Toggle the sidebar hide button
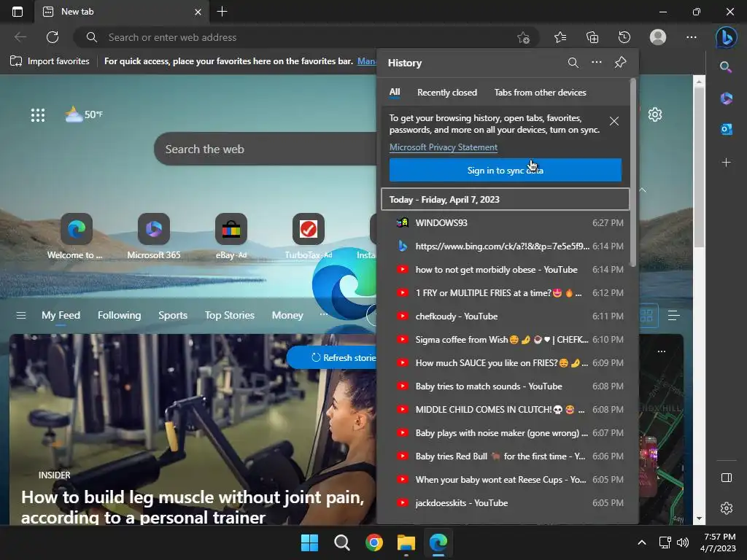The height and width of the screenshot is (560, 747). coord(726,478)
